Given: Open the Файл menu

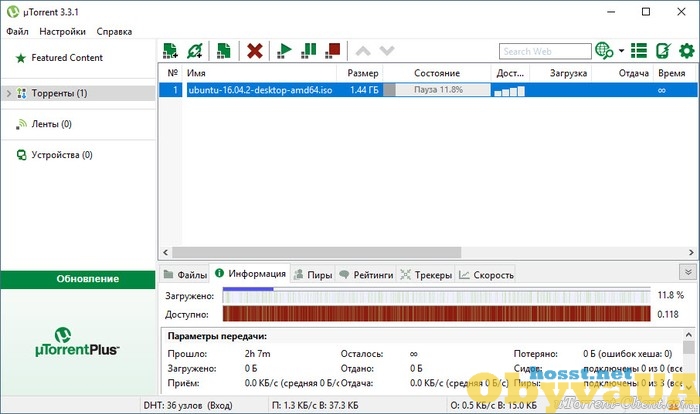Looking at the screenshot, I should [x=17, y=32].
